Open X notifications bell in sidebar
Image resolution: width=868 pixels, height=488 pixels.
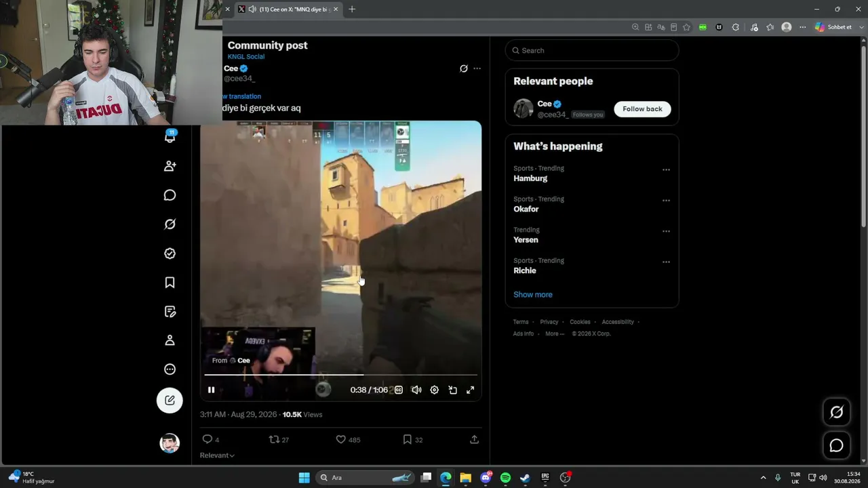point(170,136)
